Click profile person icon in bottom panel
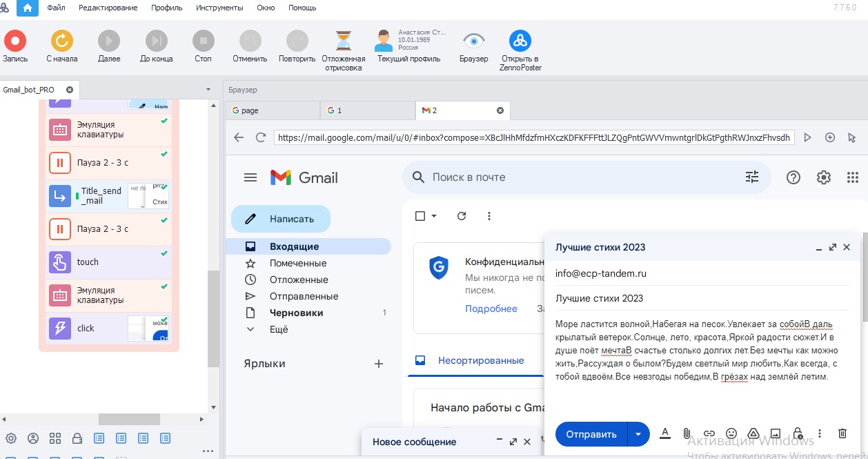 click(33, 438)
